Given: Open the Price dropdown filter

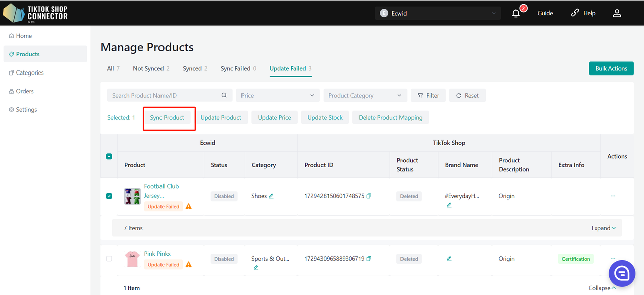Looking at the screenshot, I should (278, 95).
